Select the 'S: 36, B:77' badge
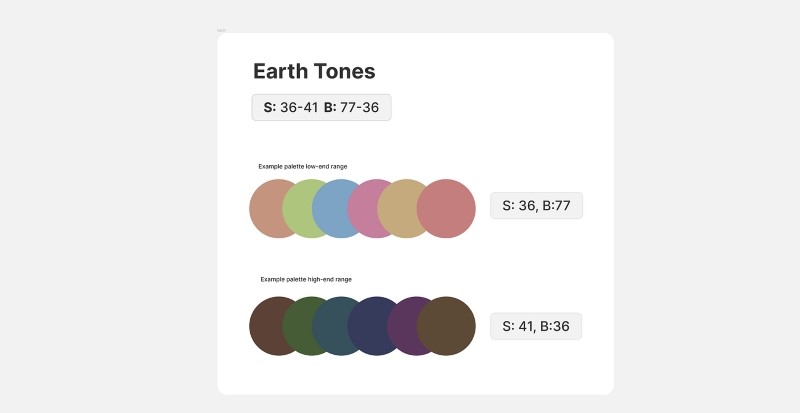The width and height of the screenshot is (800, 413). (536, 206)
